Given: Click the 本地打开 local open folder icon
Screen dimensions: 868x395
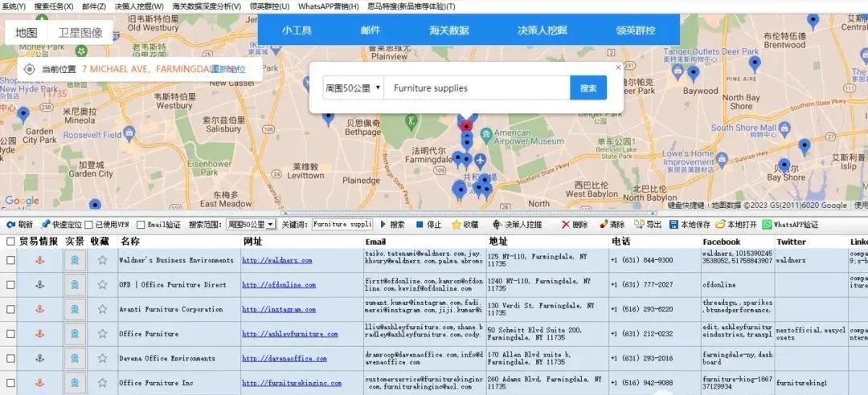Looking at the screenshot, I should (x=720, y=225).
